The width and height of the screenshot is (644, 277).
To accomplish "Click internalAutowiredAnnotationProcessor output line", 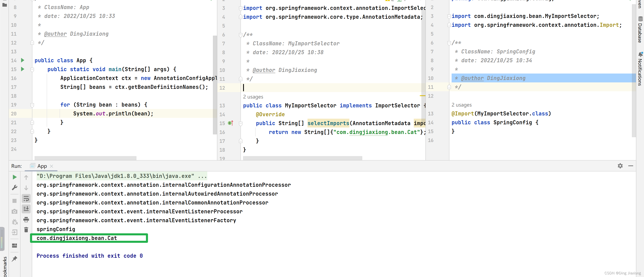I will click(157, 194).
